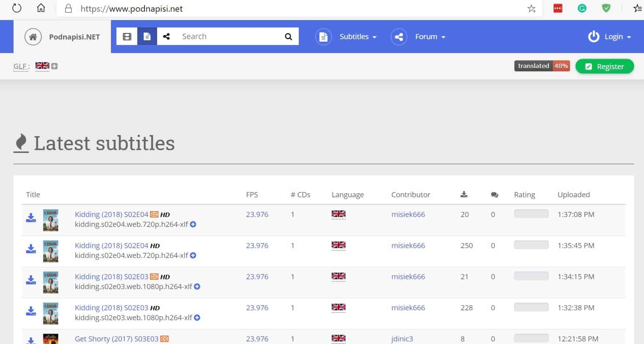Select the share search mode icon
Viewport: 644px width, 344px height.
(x=167, y=37)
